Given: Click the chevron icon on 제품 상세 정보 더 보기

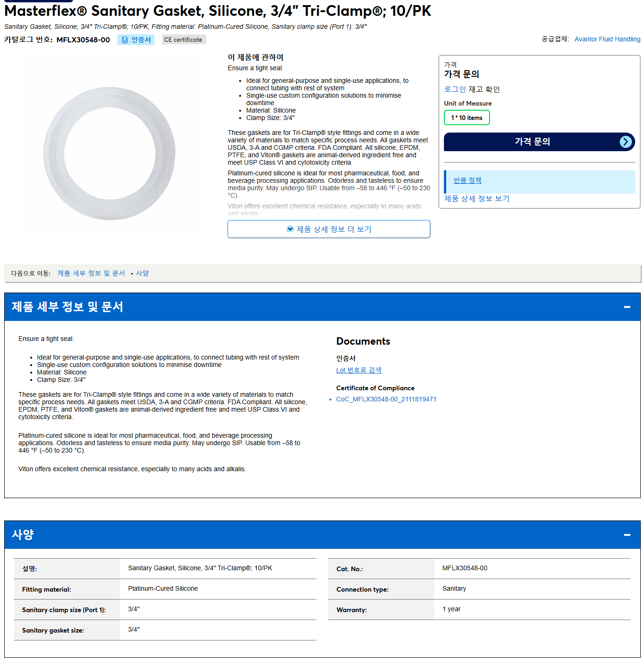Looking at the screenshot, I should 290,229.
